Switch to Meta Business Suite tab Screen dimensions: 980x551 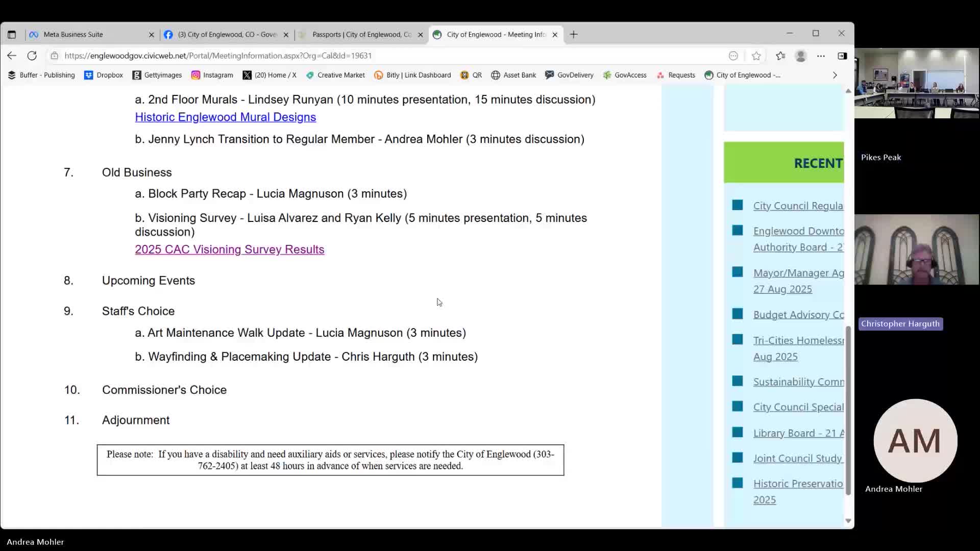pyautogui.click(x=73, y=35)
